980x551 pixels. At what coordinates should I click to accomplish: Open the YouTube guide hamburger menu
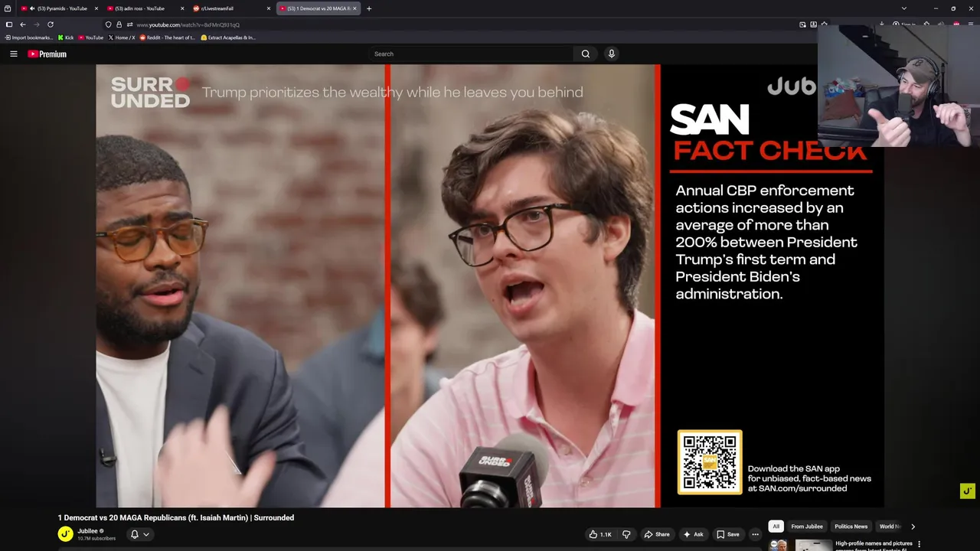pyautogui.click(x=13, y=54)
